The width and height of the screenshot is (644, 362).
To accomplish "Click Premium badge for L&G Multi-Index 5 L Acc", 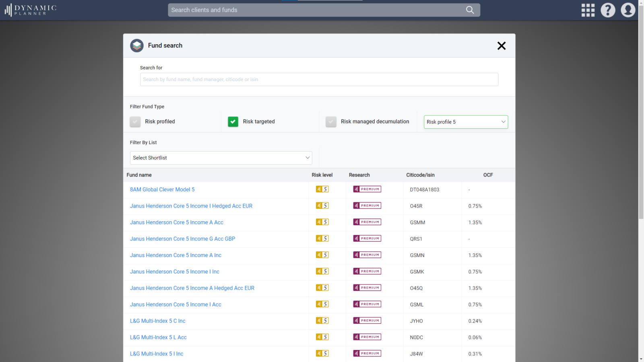I will coord(367,337).
